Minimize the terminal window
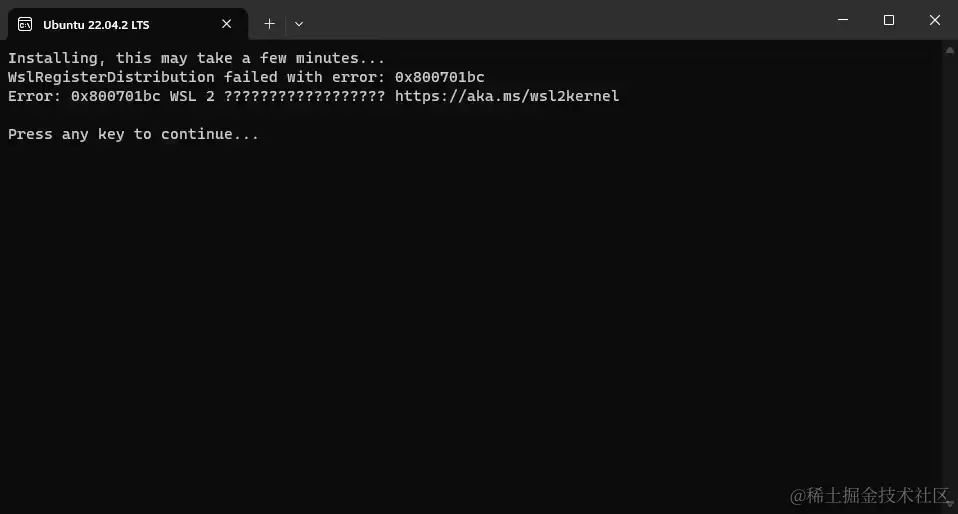Screen dimensions: 958x514 843,20
